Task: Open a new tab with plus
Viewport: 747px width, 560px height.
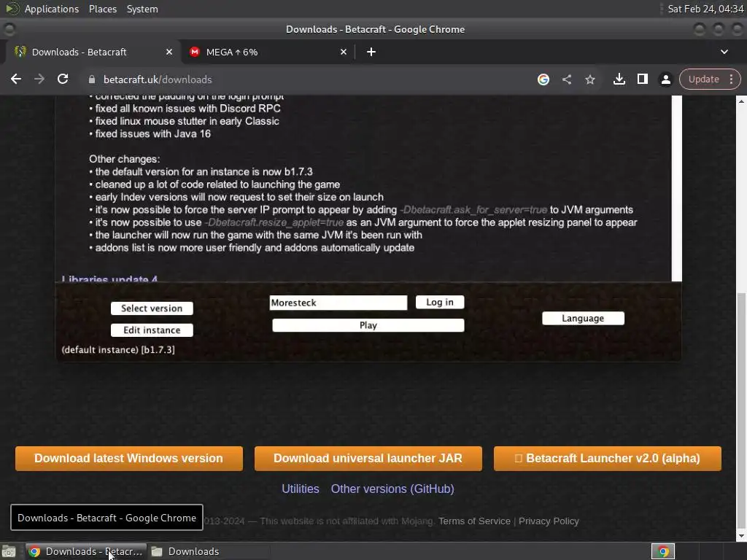Action: (371, 52)
